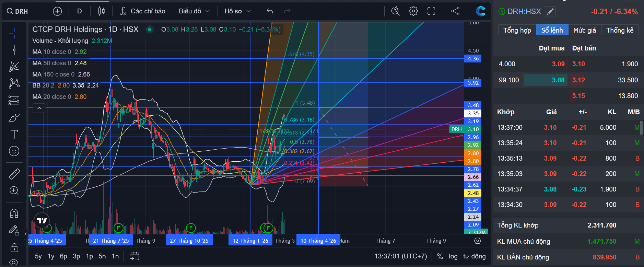Enter fullscreen chart mode
644x267 pixels.
pyautogui.click(x=431, y=11)
